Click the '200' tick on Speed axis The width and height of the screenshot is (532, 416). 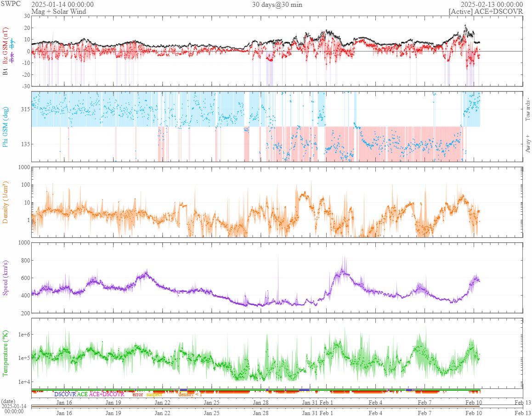25,313
